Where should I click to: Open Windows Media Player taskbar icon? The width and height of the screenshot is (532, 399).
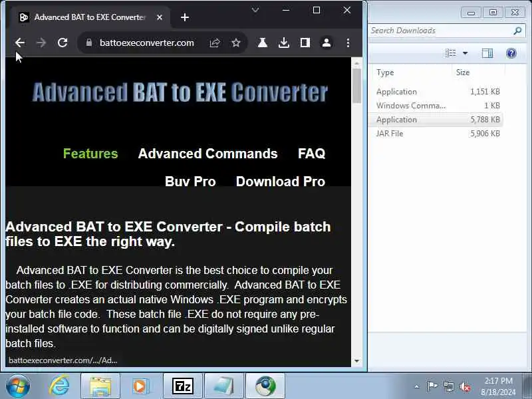tap(141, 386)
